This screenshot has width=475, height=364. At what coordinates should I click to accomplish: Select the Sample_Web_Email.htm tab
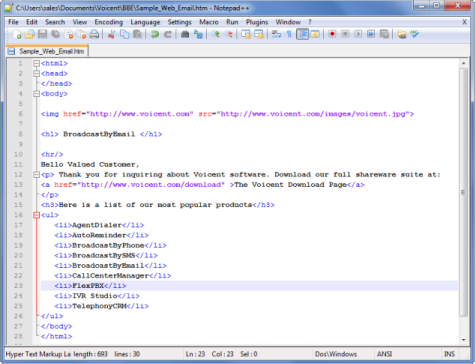coord(47,51)
